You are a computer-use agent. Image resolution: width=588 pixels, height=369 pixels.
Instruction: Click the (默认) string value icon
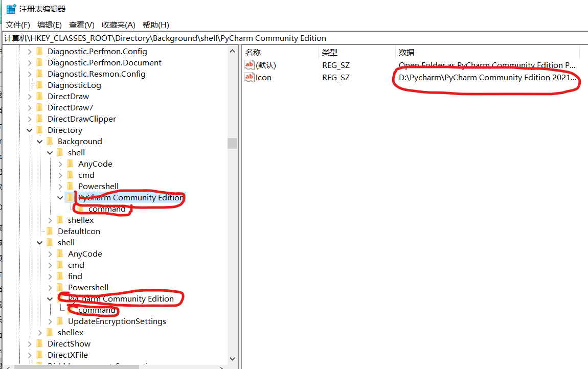click(x=250, y=65)
